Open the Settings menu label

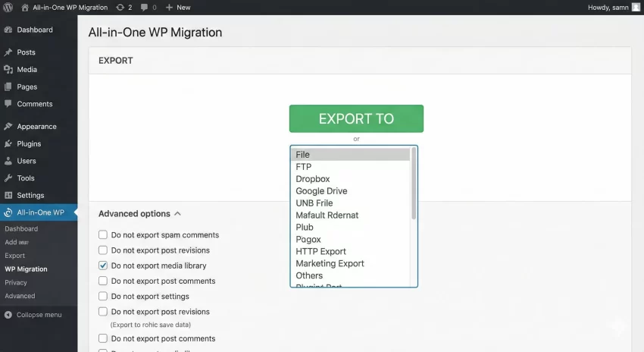pos(30,195)
